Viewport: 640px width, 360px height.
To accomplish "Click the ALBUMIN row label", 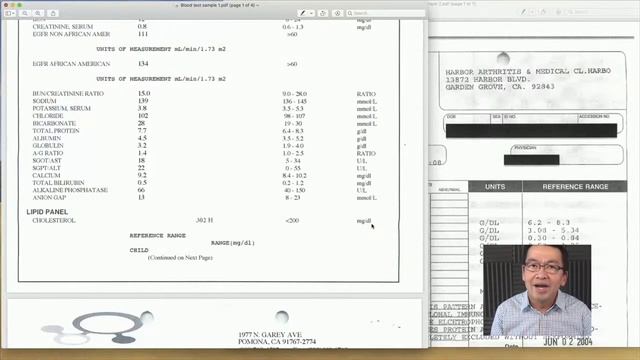I will 46,138.
